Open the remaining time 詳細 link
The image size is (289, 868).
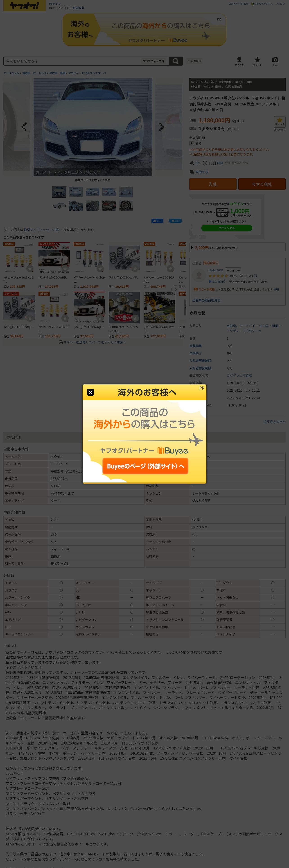pyautogui.click(x=220, y=163)
